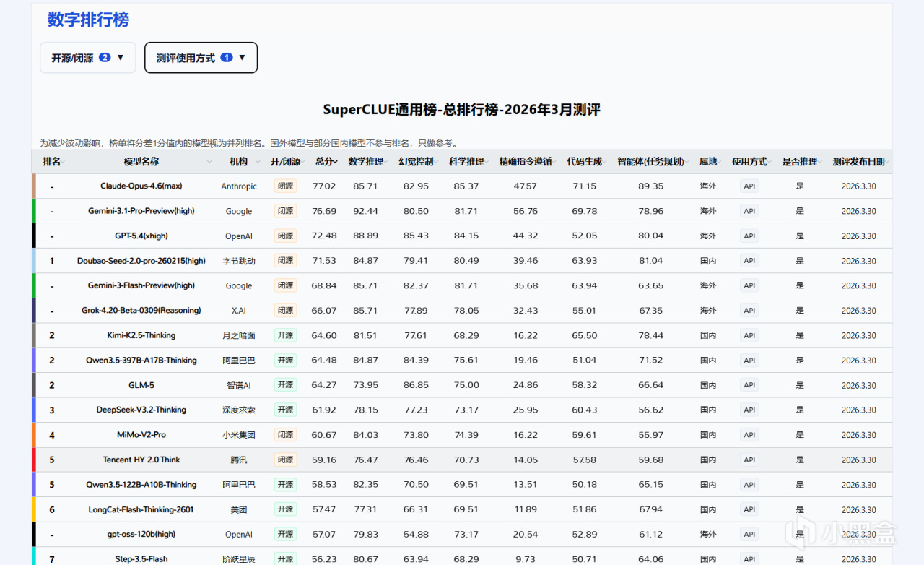Image resolution: width=924 pixels, height=565 pixels.
Task: Select the LongCat-Flash-Thinking-2601 model name
Action: [141, 509]
